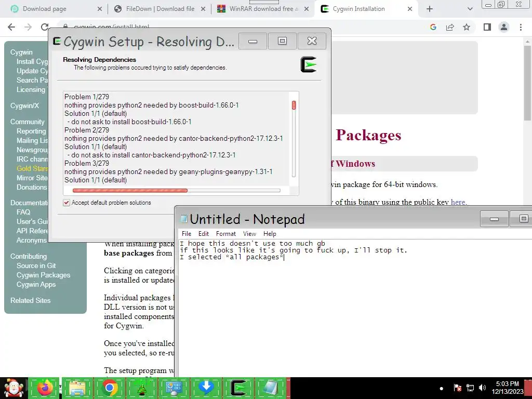
Task: Open Chrome three-dot menu
Action: coord(521,27)
